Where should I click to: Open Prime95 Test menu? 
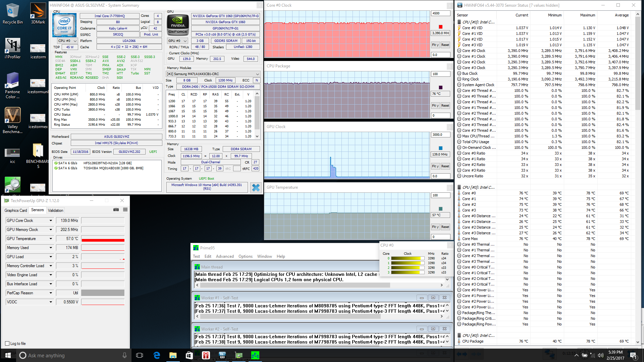(196, 256)
